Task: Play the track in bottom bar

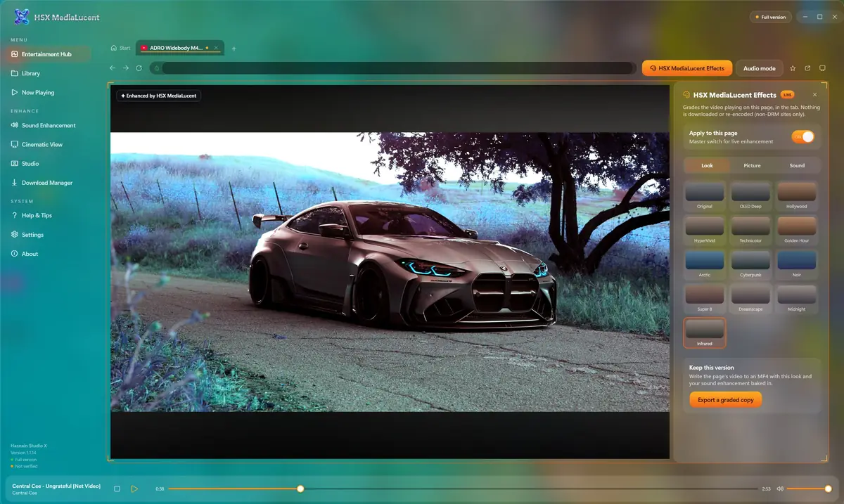Action: pyautogui.click(x=134, y=489)
